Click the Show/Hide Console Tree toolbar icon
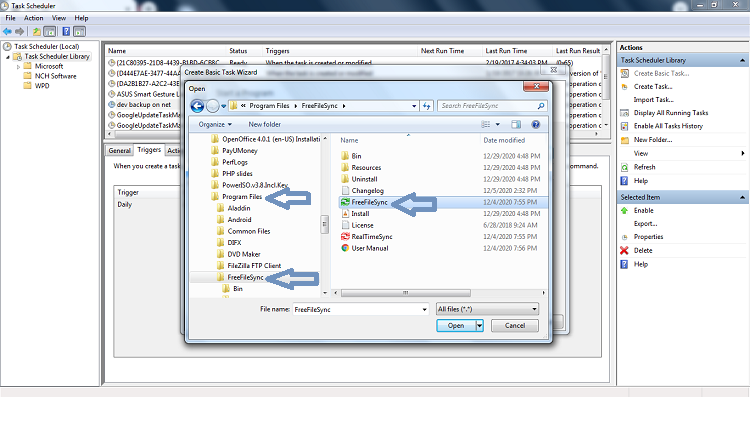 (49, 32)
